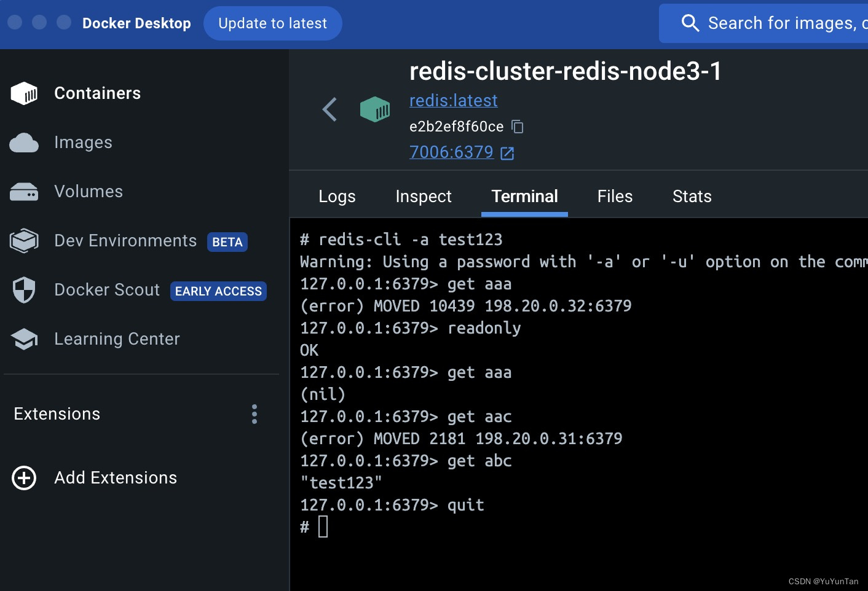Focus the Search for images field
The image size is (868, 591).
click(x=763, y=23)
